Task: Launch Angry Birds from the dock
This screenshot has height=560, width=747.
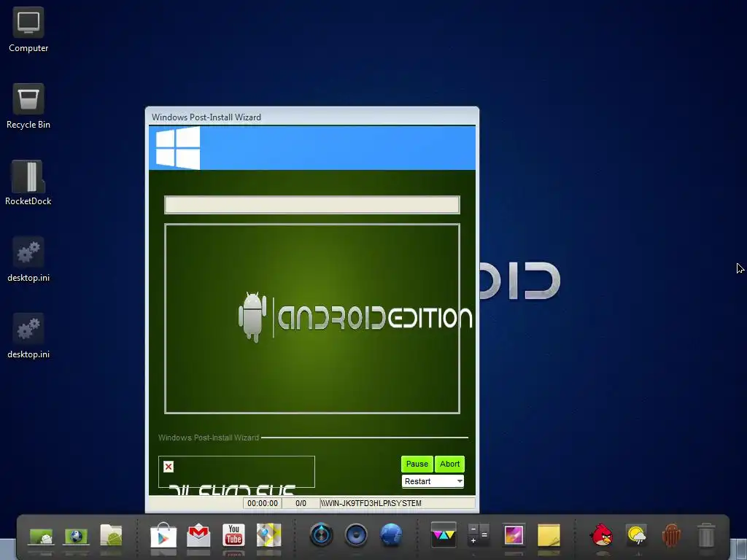Action: tap(601, 535)
